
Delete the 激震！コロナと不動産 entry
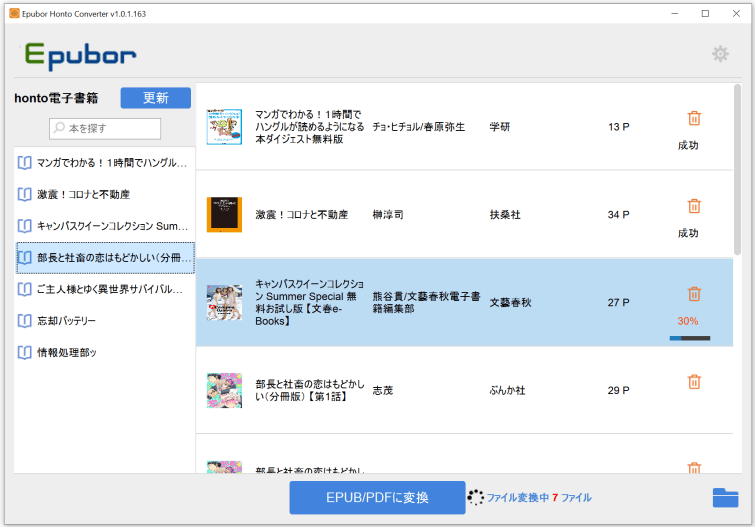[x=694, y=206]
